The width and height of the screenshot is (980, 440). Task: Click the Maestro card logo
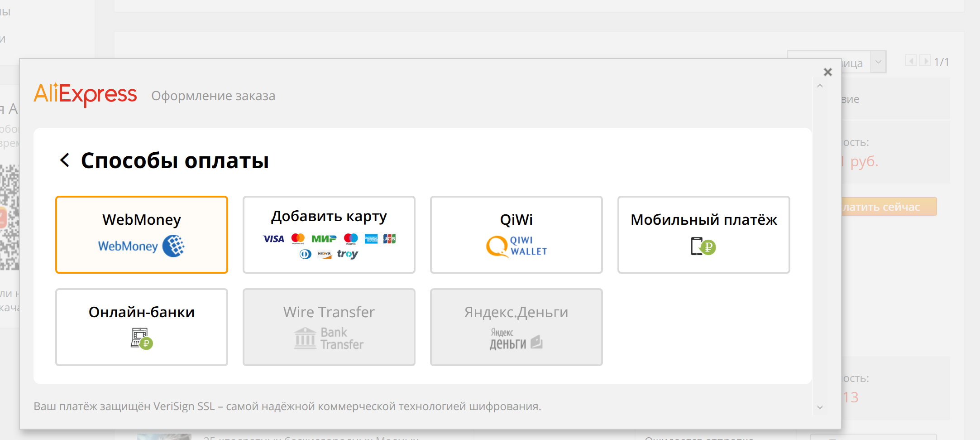[x=351, y=239]
